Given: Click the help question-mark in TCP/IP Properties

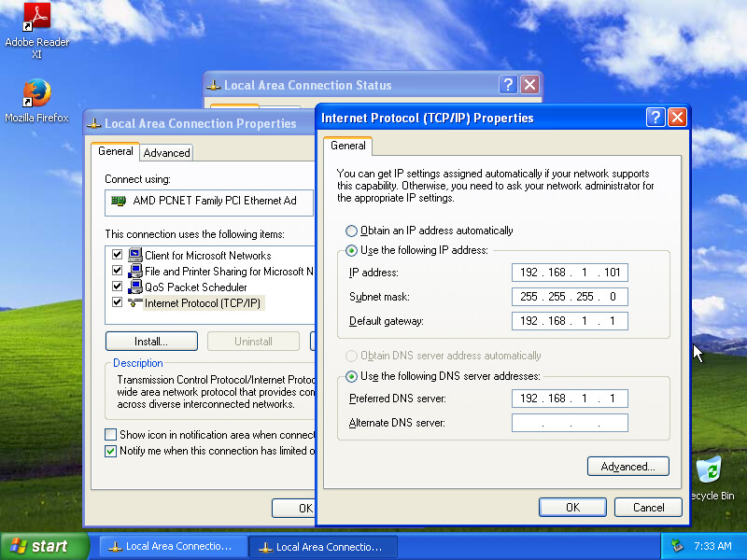Looking at the screenshot, I should click(655, 118).
